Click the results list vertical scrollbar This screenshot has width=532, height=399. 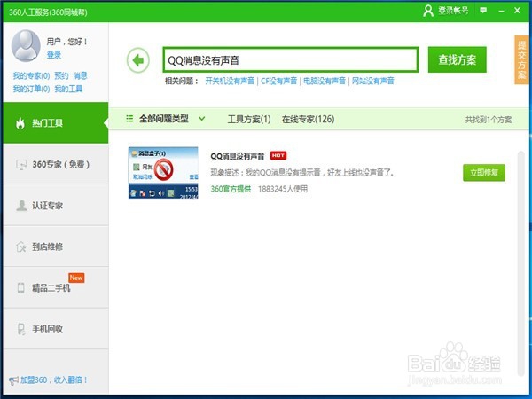pos(520,263)
